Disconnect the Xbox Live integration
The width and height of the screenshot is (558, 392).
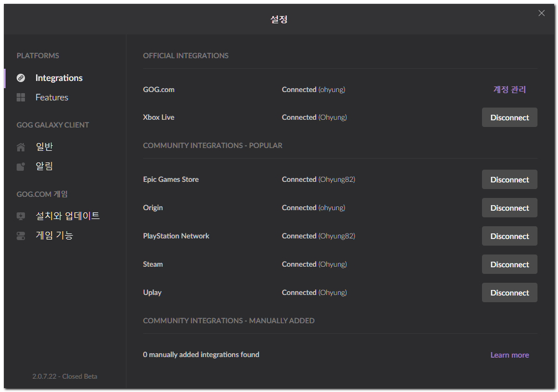click(x=510, y=118)
